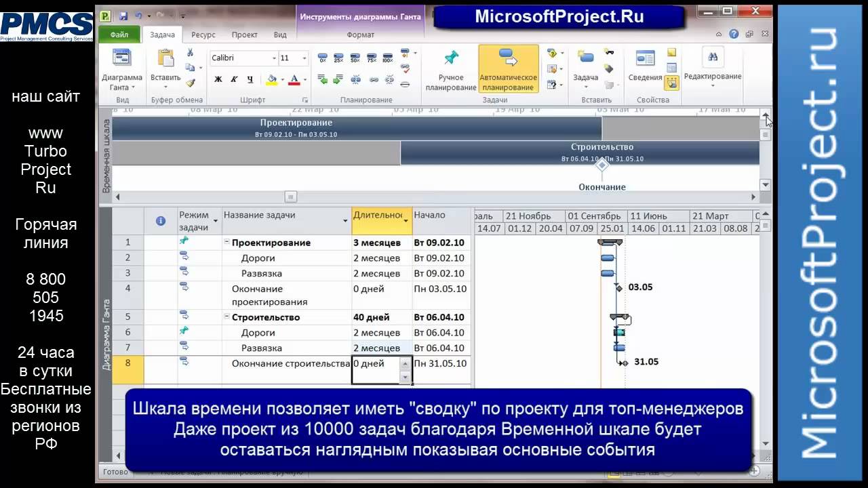Open the Название задачи column filter arrow

click(345, 221)
